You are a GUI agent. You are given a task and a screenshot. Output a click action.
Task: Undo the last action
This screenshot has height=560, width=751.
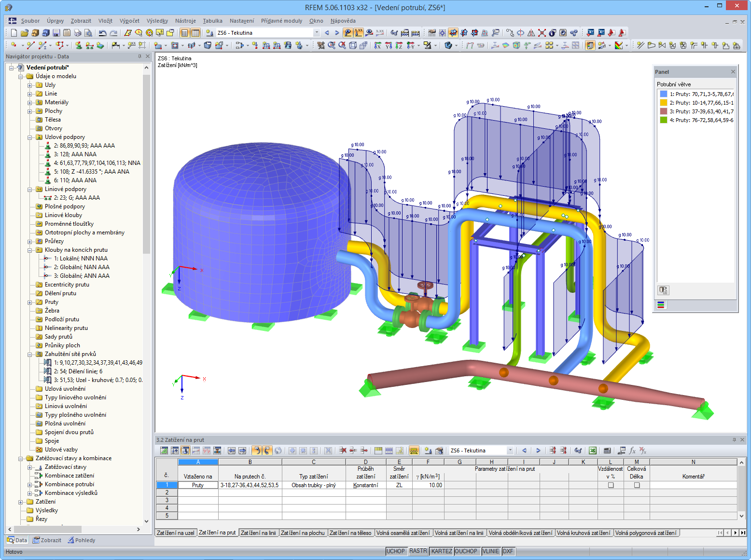pos(102,33)
